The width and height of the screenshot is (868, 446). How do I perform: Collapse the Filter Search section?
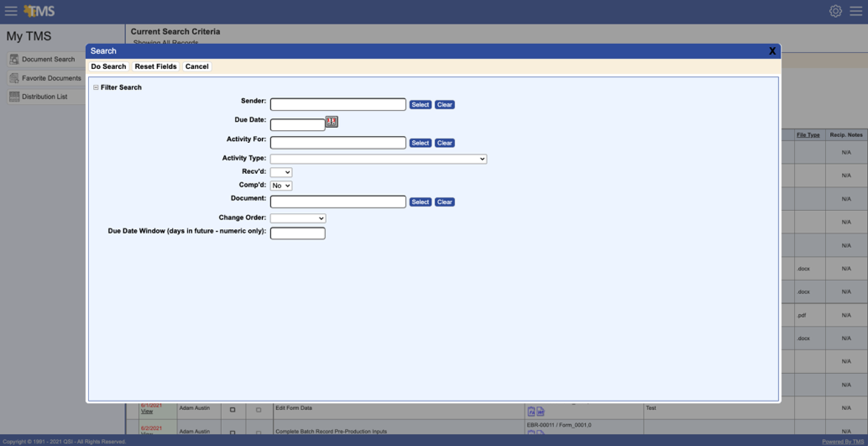tap(96, 87)
